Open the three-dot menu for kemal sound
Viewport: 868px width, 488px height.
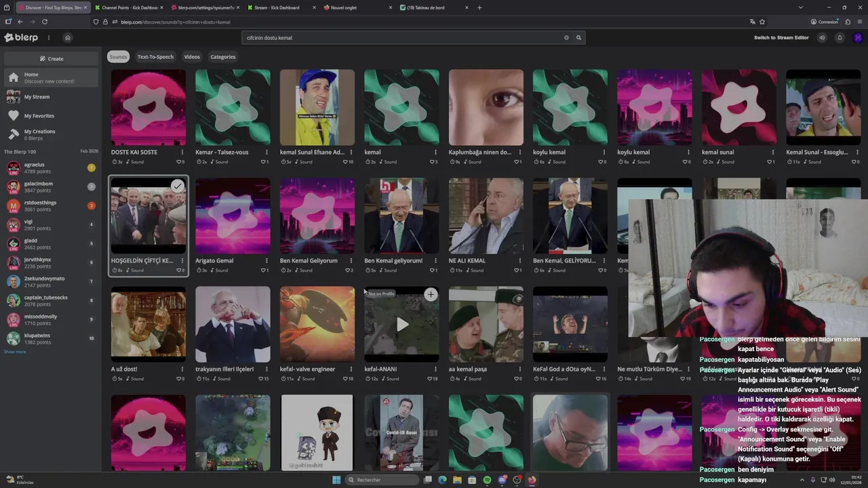click(x=435, y=152)
